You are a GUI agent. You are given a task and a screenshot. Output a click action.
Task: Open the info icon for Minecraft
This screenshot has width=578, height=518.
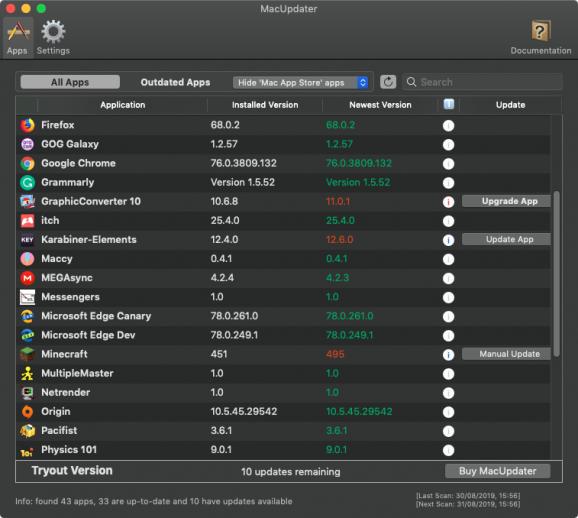pyautogui.click(x=448, y=355)
